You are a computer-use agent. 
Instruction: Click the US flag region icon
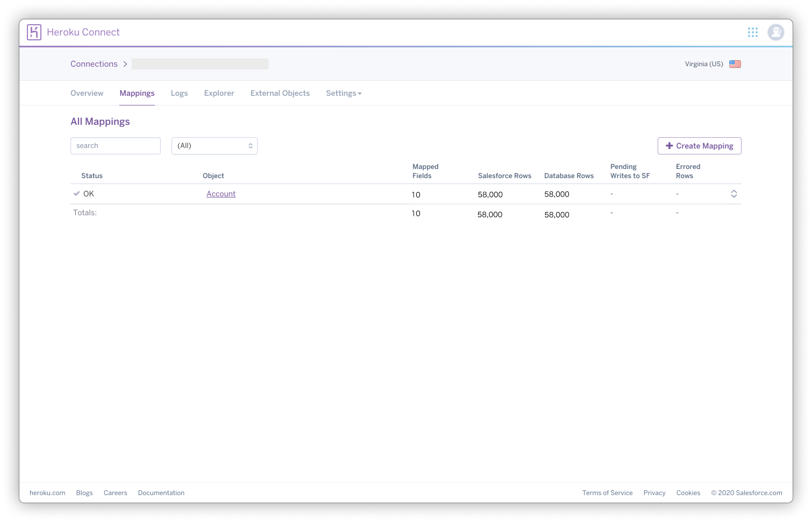[735, 64]
